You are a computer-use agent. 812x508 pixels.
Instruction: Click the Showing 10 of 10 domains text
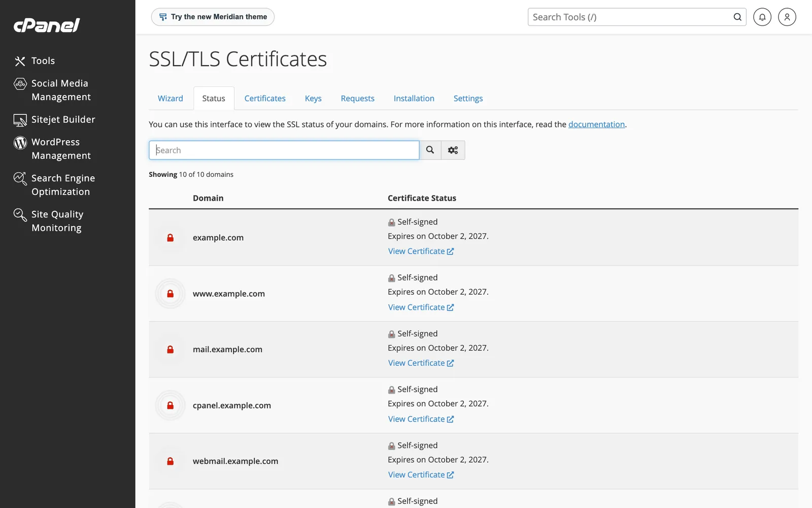(191, 174)
